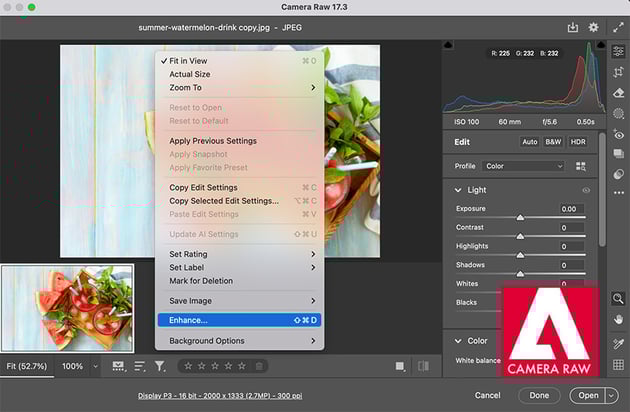Viewport: 630px width, 412px height.
Task: Collapse the Color section
Action: tap(458, 341)
